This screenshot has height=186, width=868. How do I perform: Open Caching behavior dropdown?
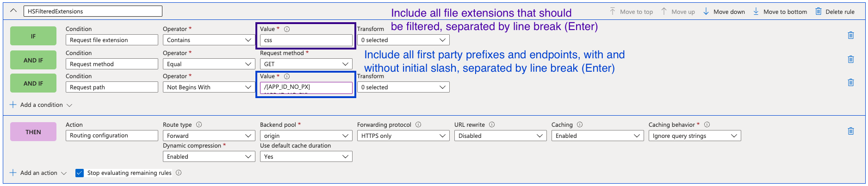click(x=694, y=136)
